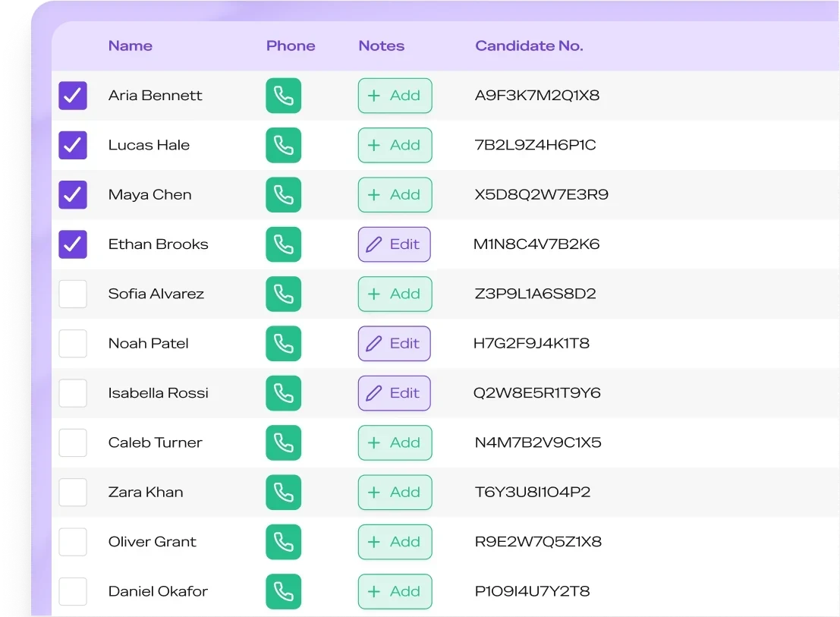Call Oliver Grant via phone icon
840x617 pixels.
click(x=283, y=542)
